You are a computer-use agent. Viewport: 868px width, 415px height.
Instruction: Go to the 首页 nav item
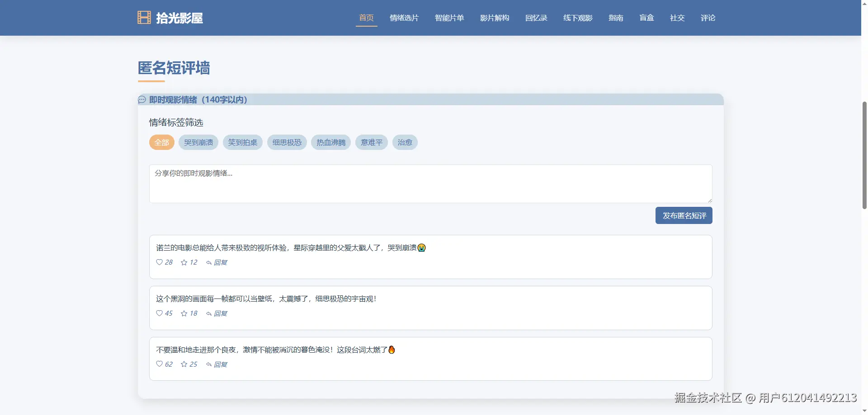click(367, 18)
